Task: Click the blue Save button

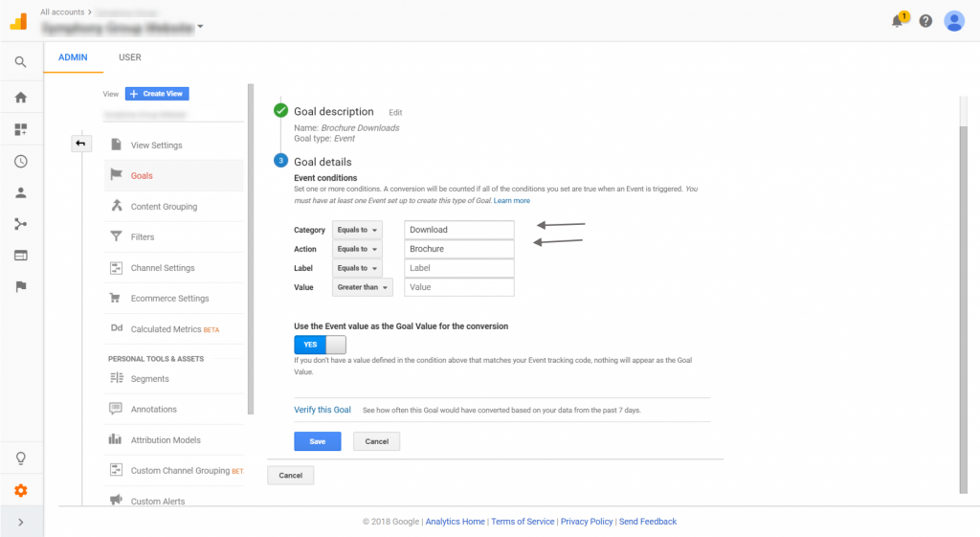Action: 318,441
